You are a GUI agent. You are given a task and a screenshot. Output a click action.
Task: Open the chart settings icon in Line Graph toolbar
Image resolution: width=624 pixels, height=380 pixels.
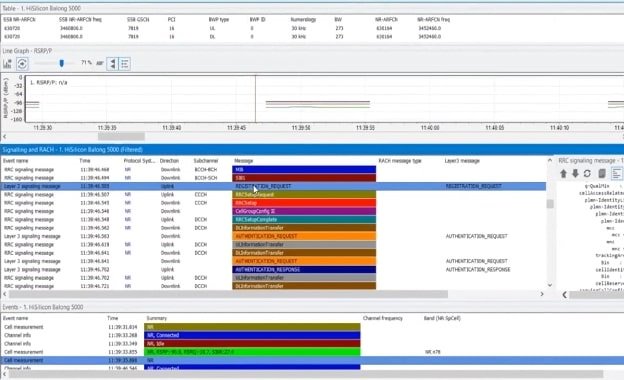[7, 64]
